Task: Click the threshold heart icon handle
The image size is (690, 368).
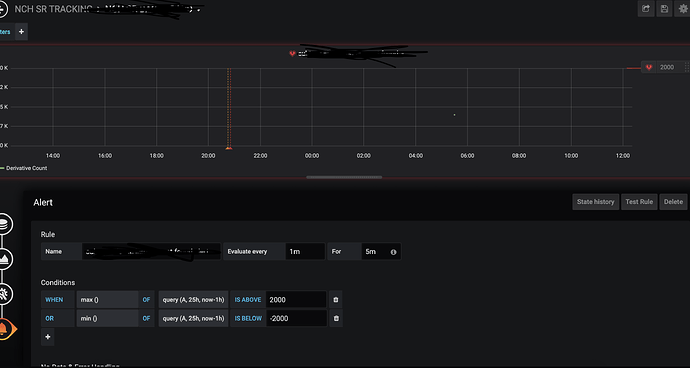Action: click(x=649, y=67)
